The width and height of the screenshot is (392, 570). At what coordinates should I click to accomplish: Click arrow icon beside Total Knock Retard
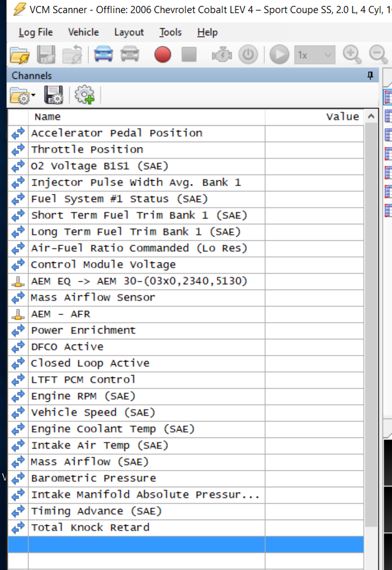(x=18, y=527)
